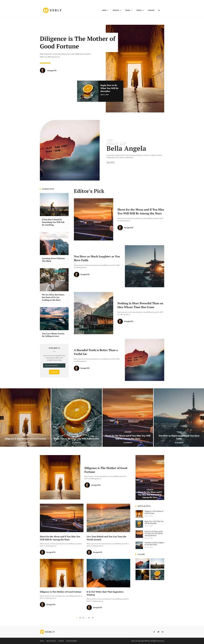This screenshot has width=204, height=644.
Task: Follow the View More link under Bella Angela
Action: point(110,162)
